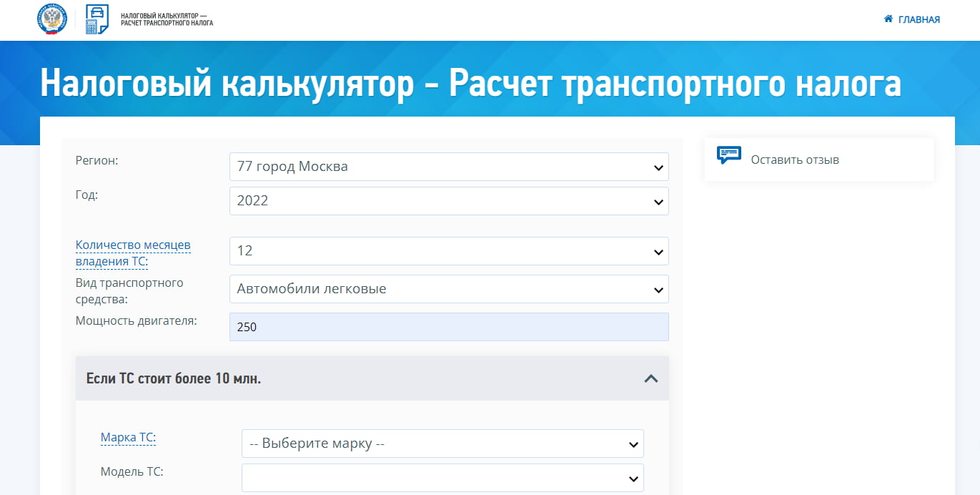This screenshot has height=495, width=980.
Task: Open the year dropdown showing 2022
Action: 448,201
